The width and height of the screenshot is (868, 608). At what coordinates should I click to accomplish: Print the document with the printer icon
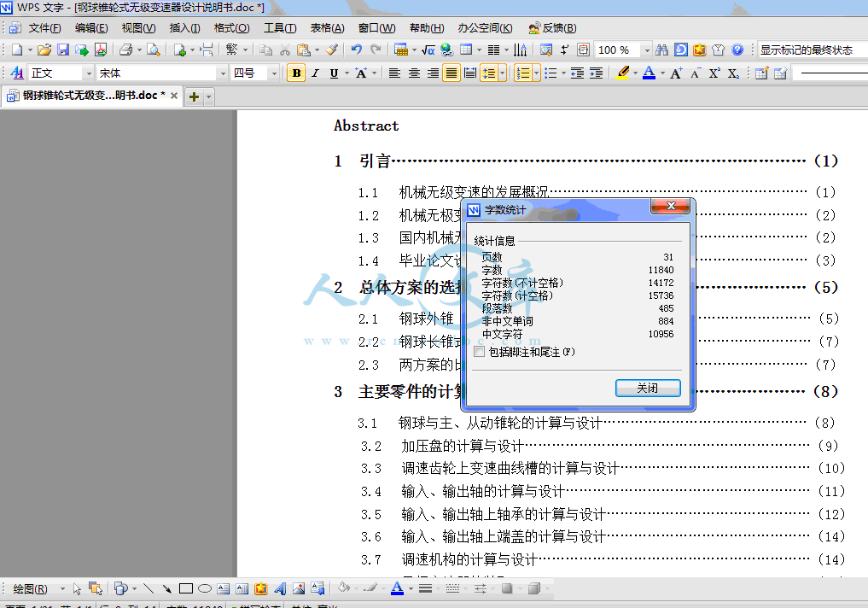tap(126, 50)
